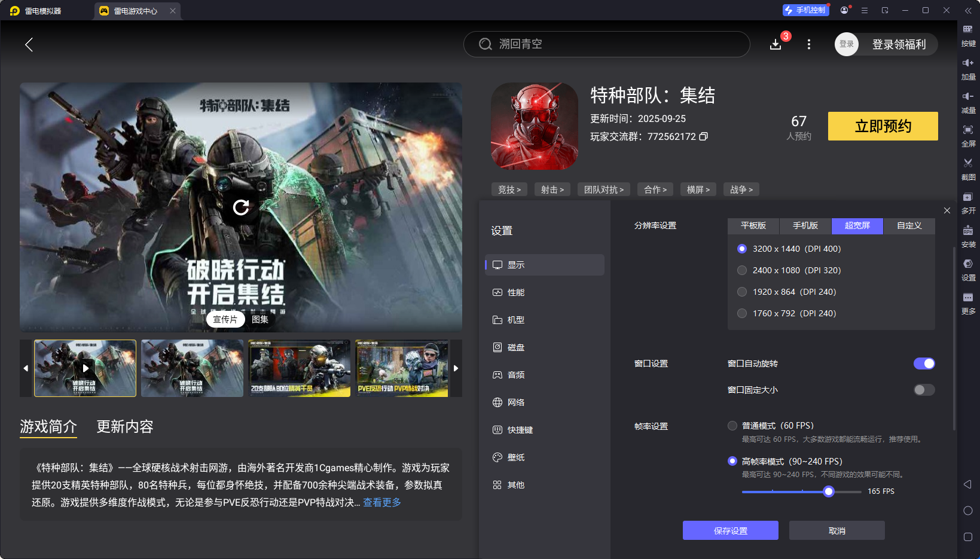Click the volume up (加量) icon
980x559 pixels.
click(x=969, y=62)
